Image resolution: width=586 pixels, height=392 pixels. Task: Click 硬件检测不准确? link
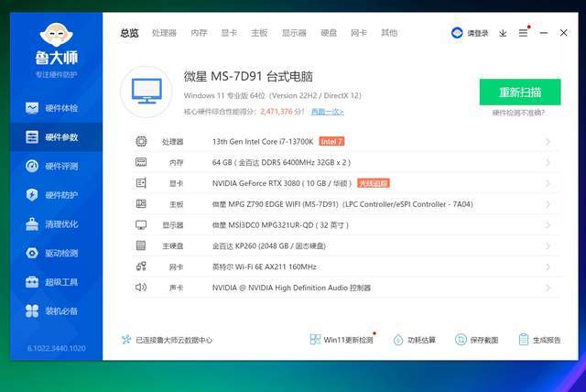point(518,113)
